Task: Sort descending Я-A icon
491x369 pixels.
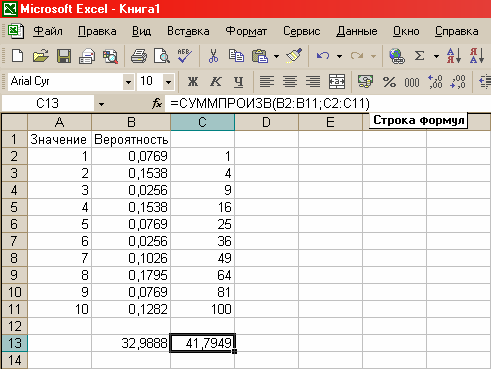Action: [x=477, y=56]
